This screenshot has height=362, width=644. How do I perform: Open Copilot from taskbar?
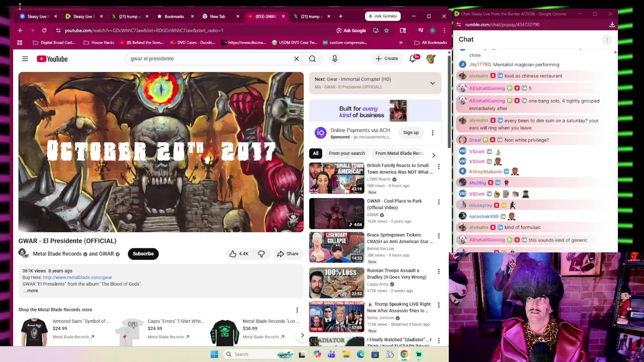coord(317,354)
